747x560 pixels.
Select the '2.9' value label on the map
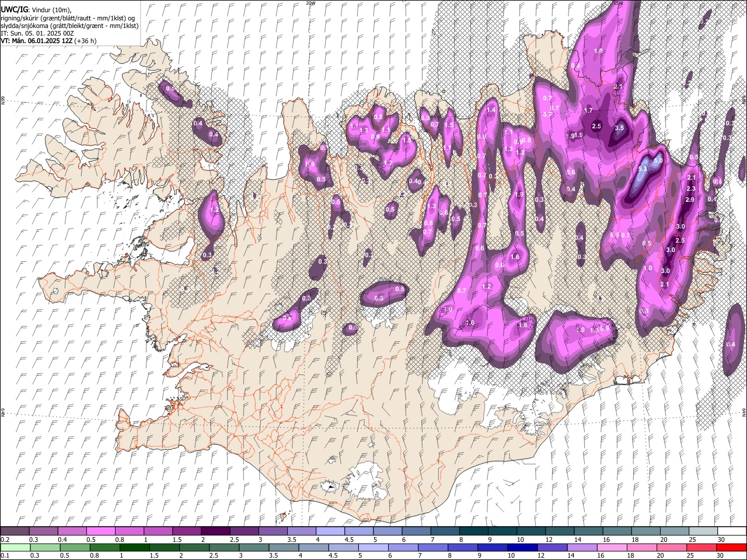689,199
